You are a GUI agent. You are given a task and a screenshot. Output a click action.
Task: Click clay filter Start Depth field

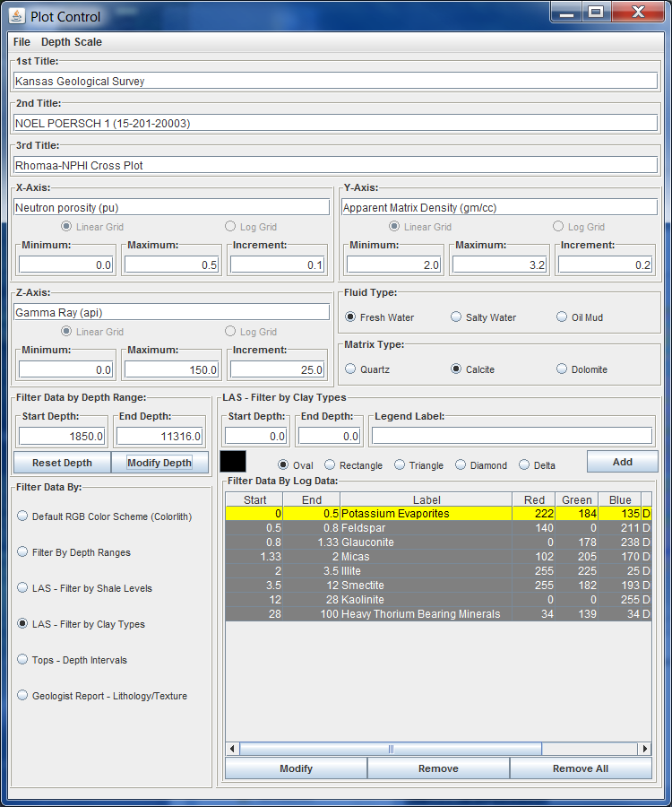click(x=255, y=436)
